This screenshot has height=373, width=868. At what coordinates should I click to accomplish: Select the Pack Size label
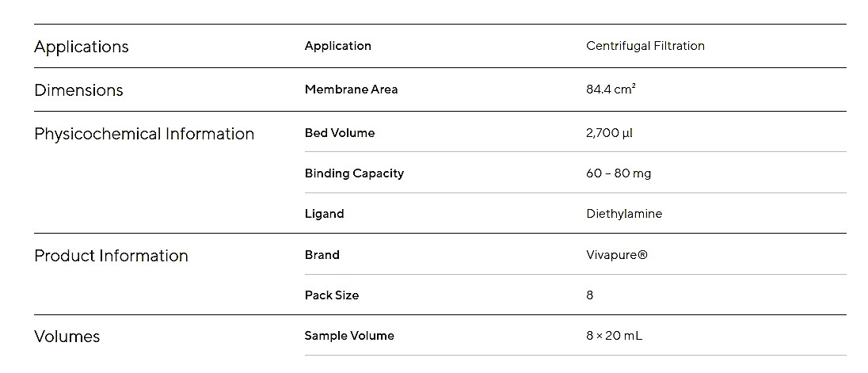tap(332, 295)
